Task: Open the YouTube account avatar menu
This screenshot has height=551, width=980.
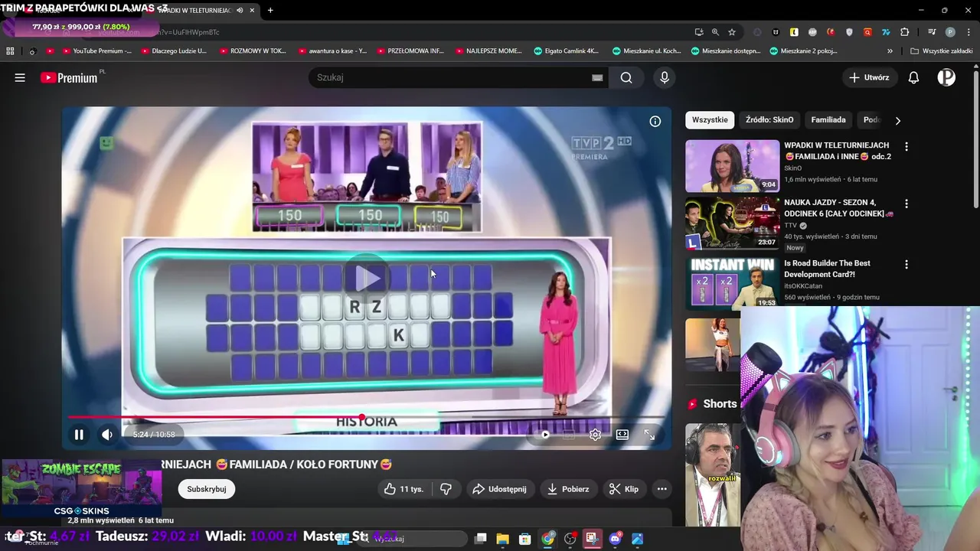Action: point(946,77)
